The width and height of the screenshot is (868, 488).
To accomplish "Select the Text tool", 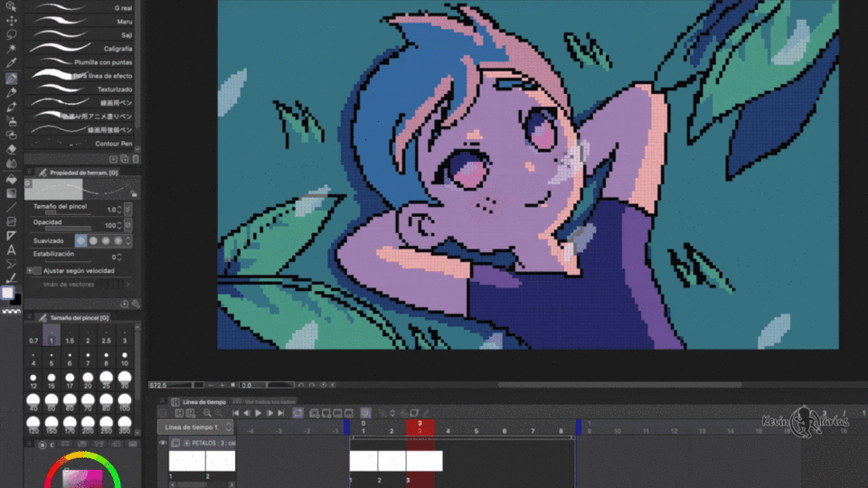I will pyautogui.click(x=11, y=250).
